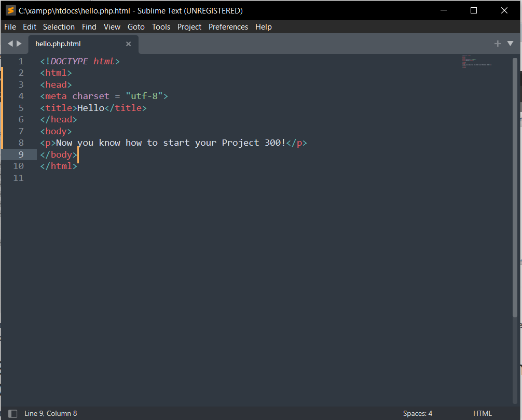Click the "utf-8" string value

(144, 96)
